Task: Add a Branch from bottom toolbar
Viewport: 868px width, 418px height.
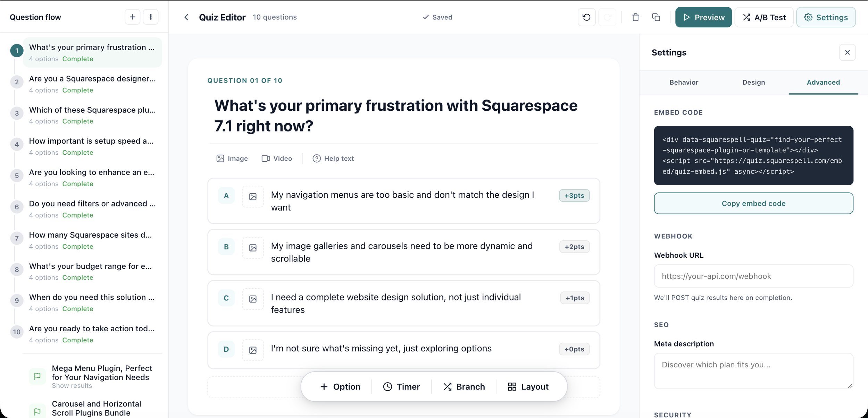Action: (464, 386)
